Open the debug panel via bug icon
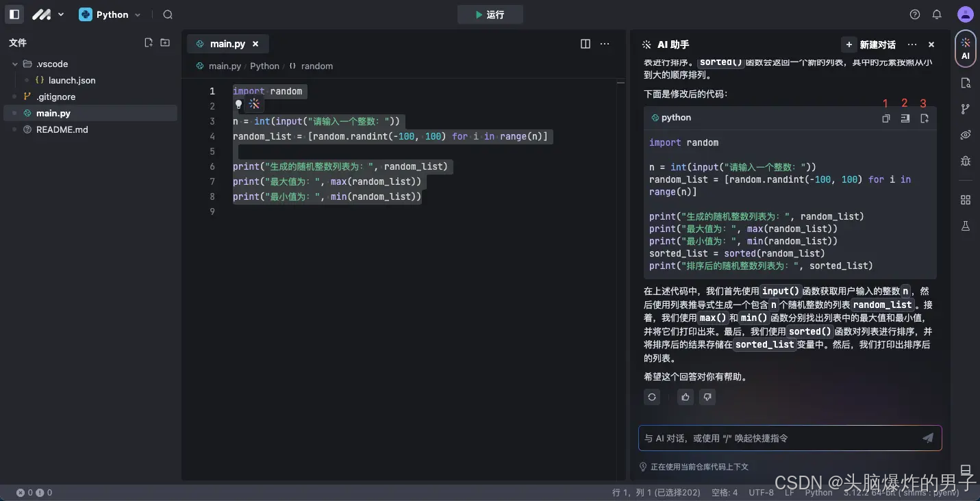 [x=965, y=161]
